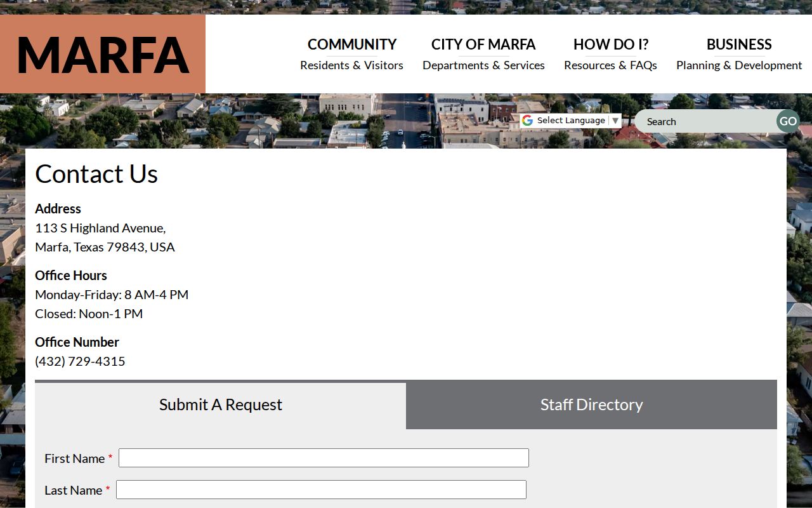
Task: Click the Monday-Friday: 8 AM-4 PM text
Action: pos(112,295)
